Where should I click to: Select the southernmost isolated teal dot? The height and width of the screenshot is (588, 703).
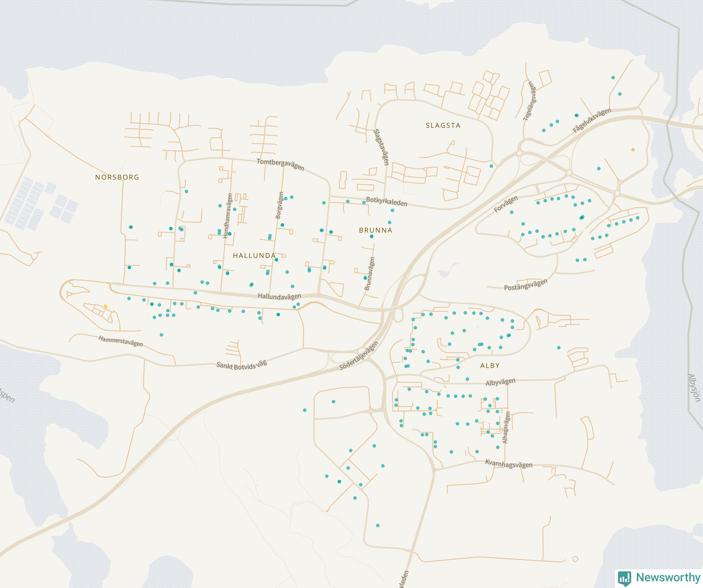click(x=378, y=525)
